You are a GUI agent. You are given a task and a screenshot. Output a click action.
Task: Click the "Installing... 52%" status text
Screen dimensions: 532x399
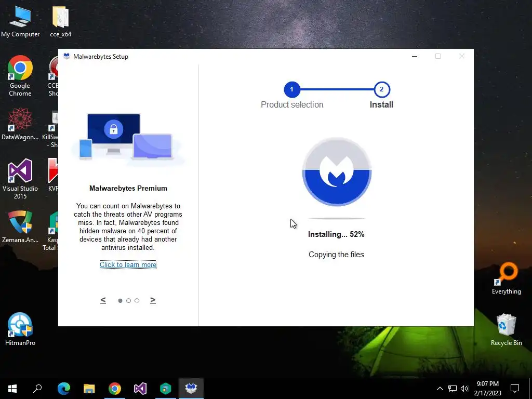[336, 234]
